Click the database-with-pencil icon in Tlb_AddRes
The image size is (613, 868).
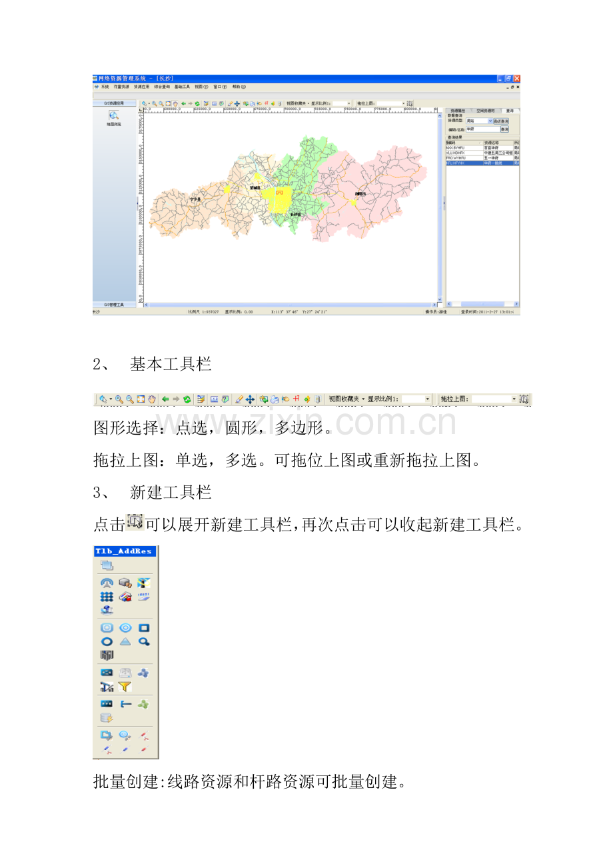point(107,718)
